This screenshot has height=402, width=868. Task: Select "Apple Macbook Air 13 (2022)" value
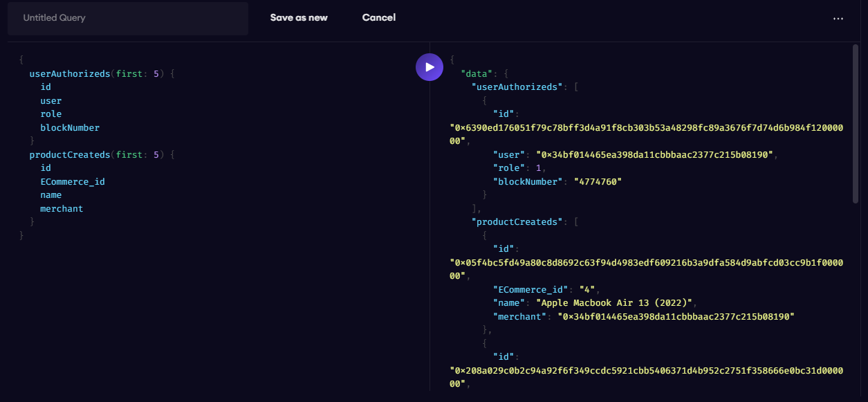tap(615, 303)
